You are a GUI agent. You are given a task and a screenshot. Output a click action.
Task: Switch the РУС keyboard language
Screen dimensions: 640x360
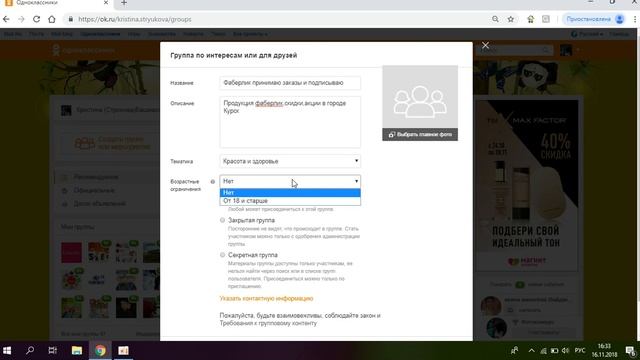pyautogui.click(x=580, y=351)
